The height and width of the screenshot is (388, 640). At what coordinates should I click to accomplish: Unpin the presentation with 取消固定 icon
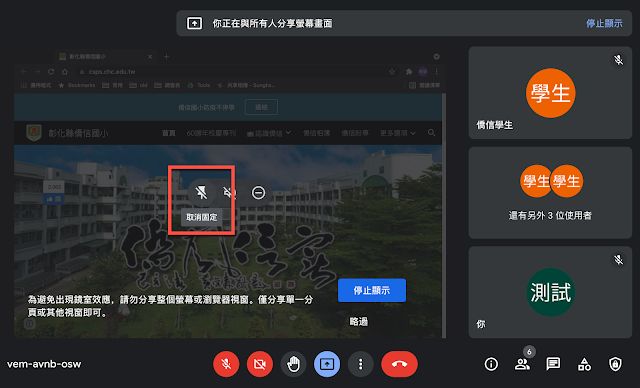[x=202, y=193]
